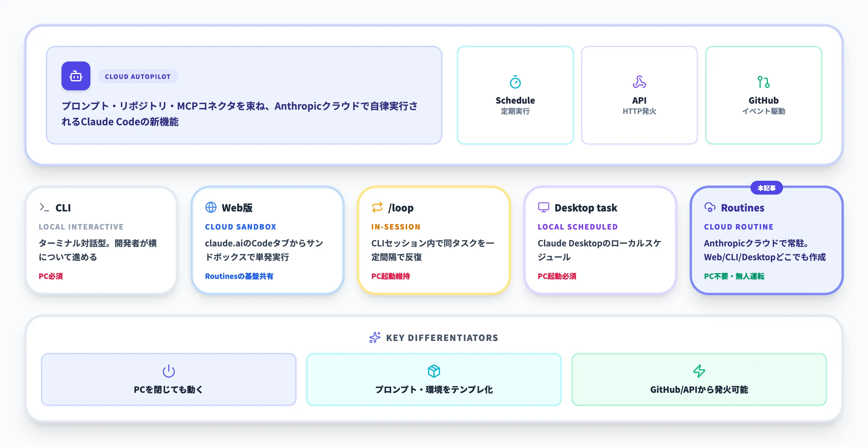Click the Routines cloud gear icon
Image resolution: width=868 pixels, height=447 pixels.
[710, 207]
